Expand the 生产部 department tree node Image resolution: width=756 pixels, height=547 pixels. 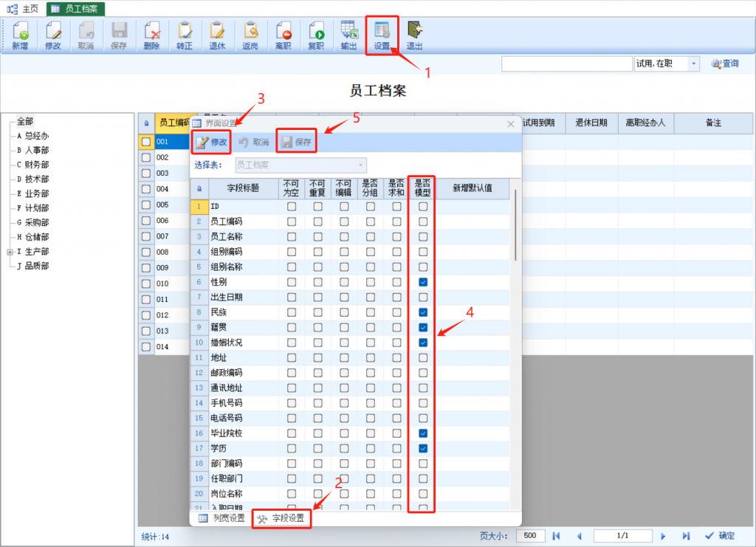10,252
